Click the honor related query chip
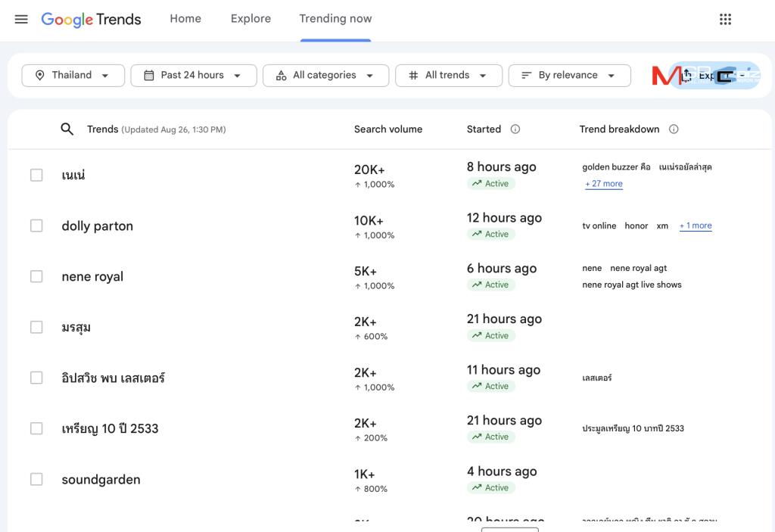 tap(636, 226)
